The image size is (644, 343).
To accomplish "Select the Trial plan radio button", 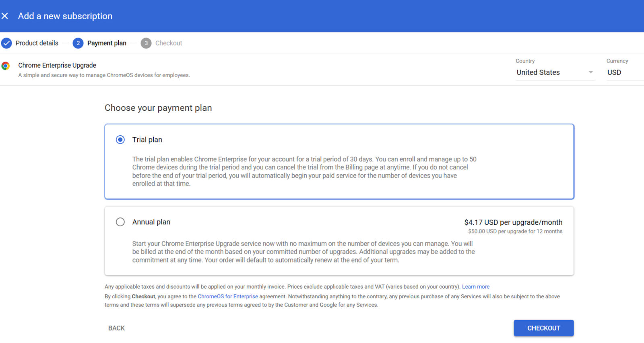I will [120, 140].
